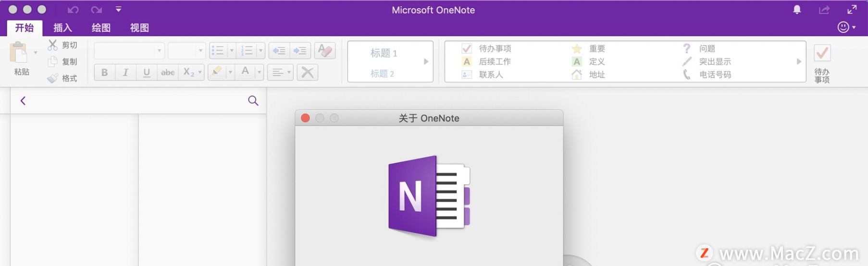
Task: Toggle full screen with the expand arrows
Action: point(852,10)
